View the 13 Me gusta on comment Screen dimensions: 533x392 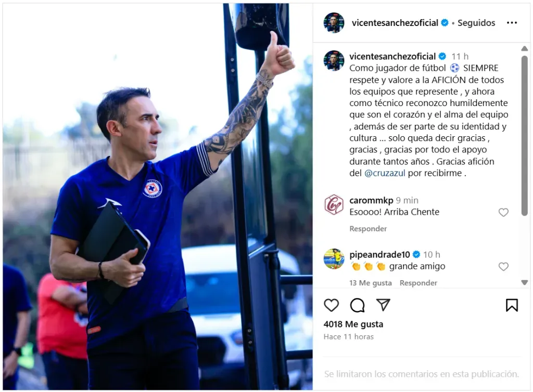[371, 283]
